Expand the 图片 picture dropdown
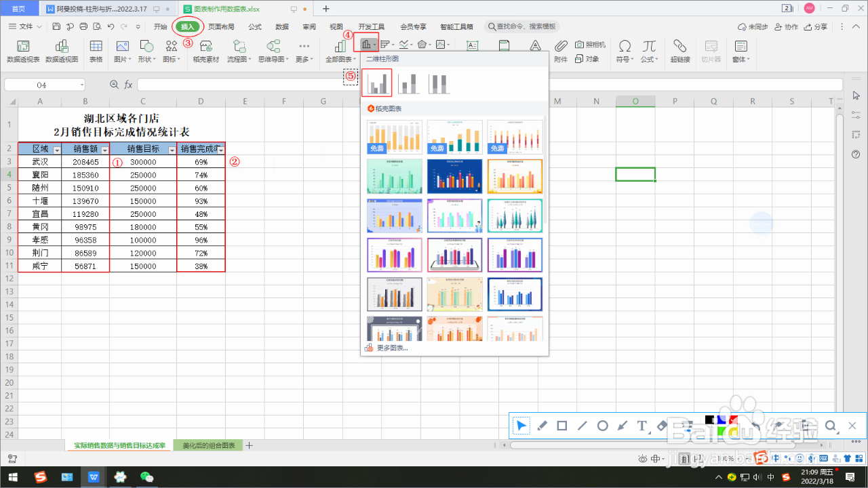Screen dimensions: 868x488 point(122,59)
